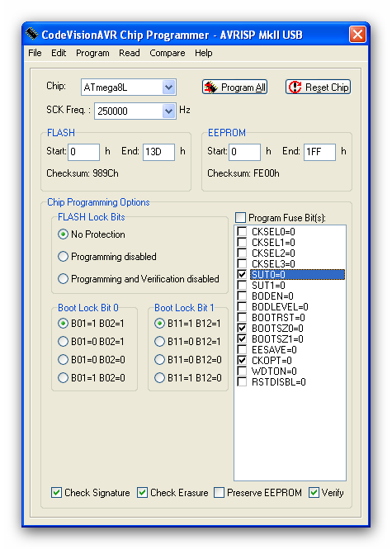Check the BODEN=0 fuse bit
Image resolution: width=392 pixels, height=549 pixels.
click(x=242, y=296)
